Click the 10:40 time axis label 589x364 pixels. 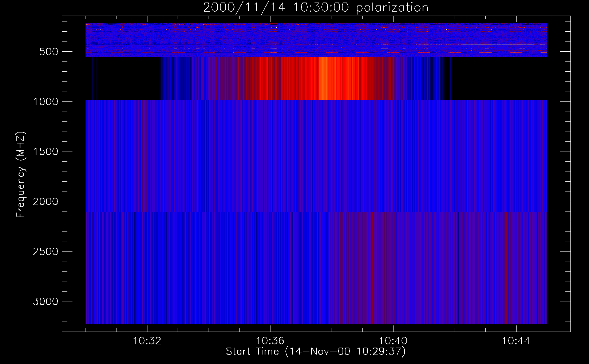click(x=393, y=341)
